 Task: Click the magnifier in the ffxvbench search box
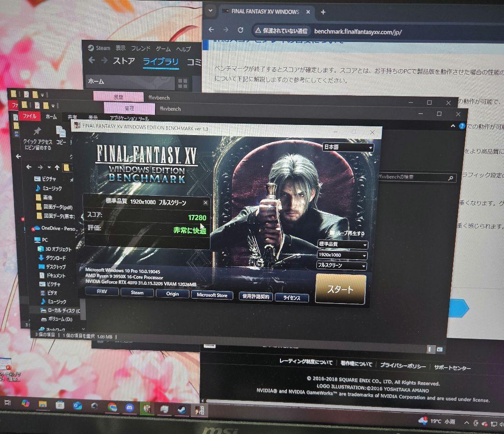(450, 178)
